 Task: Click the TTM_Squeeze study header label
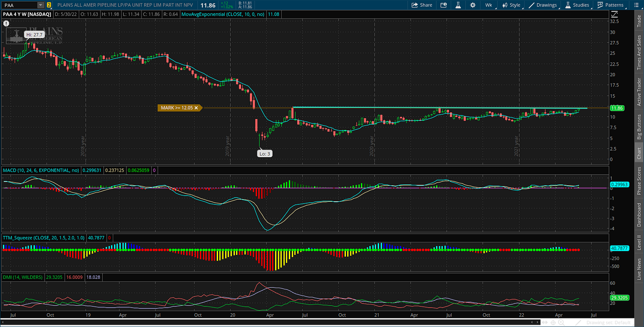[44, 237]
